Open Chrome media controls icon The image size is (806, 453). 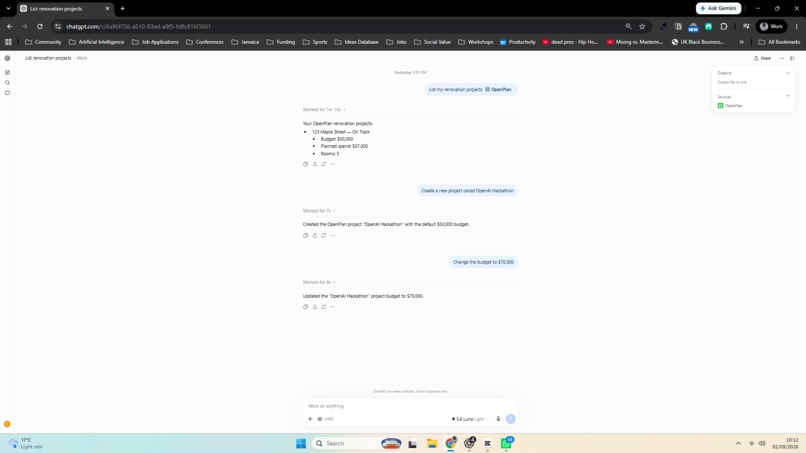coord(746,26)
